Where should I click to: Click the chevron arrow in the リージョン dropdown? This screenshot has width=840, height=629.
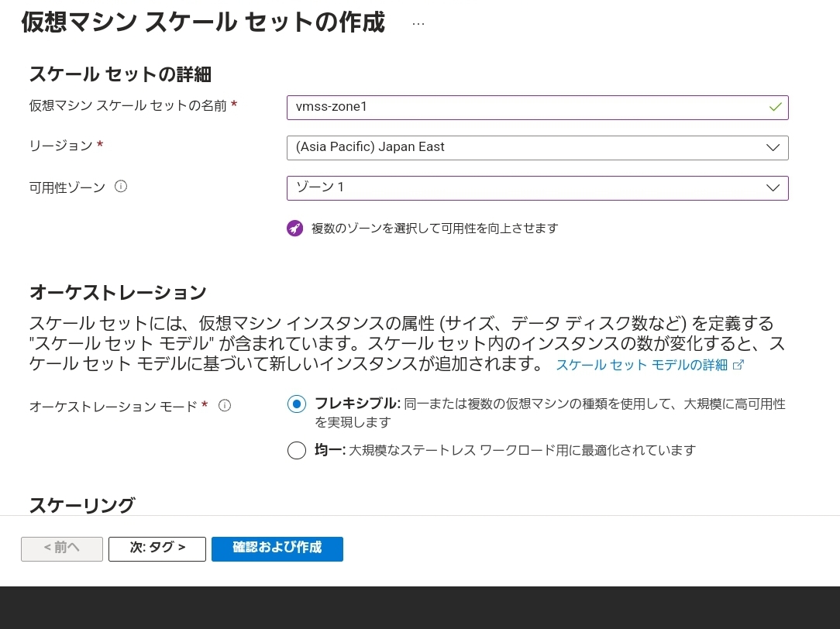point(773,147)
